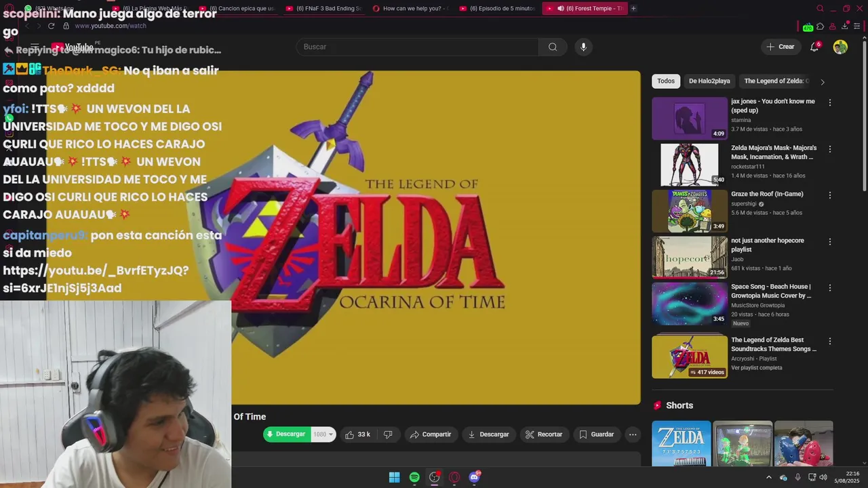Dislike the video with the thumbs-down icon
This screenshot has width=868, height=488.
pyautogui.click(x=388, y=434)
